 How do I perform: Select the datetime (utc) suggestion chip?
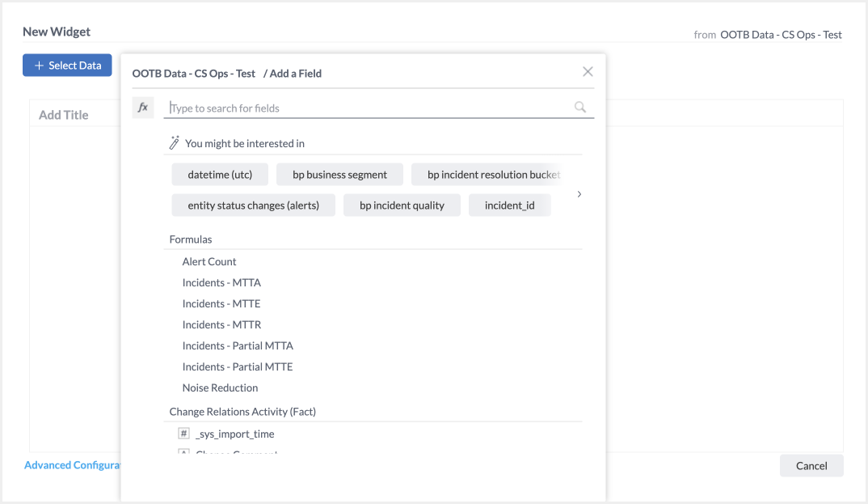point(220,175)
